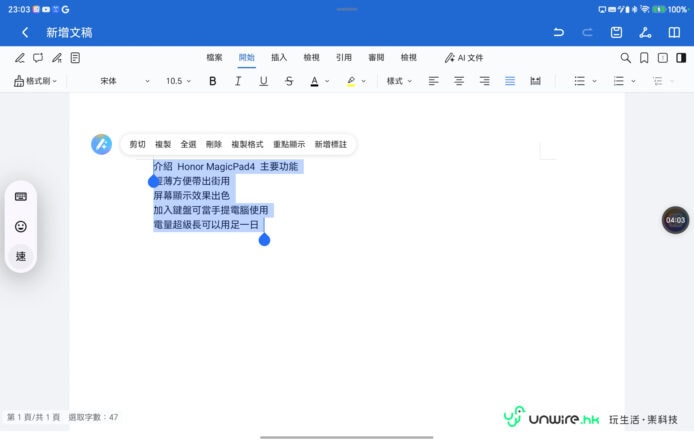Tap the 第 1 頁/共 1 頁 indicator
Viewport: 694px width, 444px height.
33,417
